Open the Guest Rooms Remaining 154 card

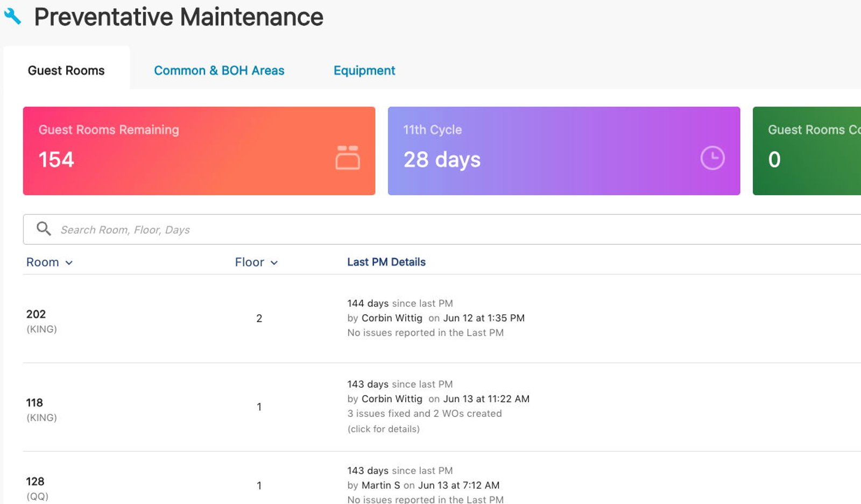click(x=199, y=151)
